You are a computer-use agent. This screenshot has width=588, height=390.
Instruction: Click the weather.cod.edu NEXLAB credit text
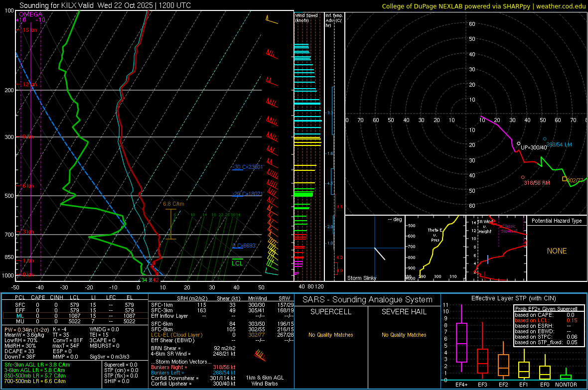click(483, 6)
